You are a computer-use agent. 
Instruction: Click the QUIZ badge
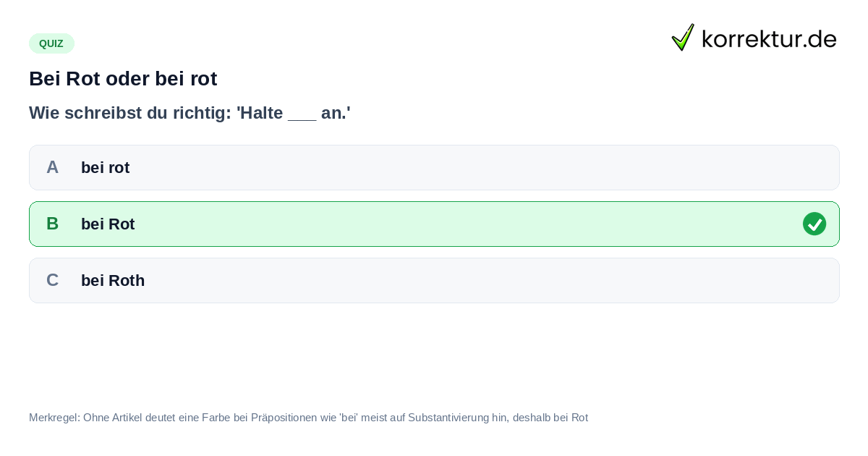51,43
